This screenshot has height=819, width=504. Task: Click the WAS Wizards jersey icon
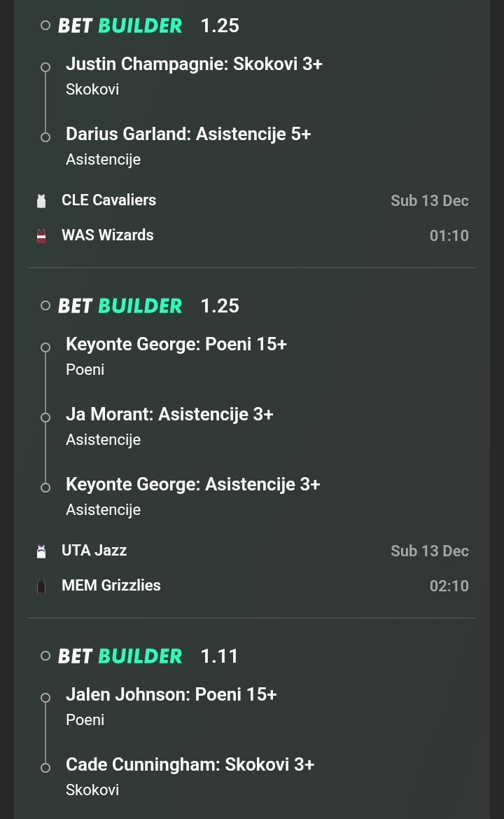[41, 236]
